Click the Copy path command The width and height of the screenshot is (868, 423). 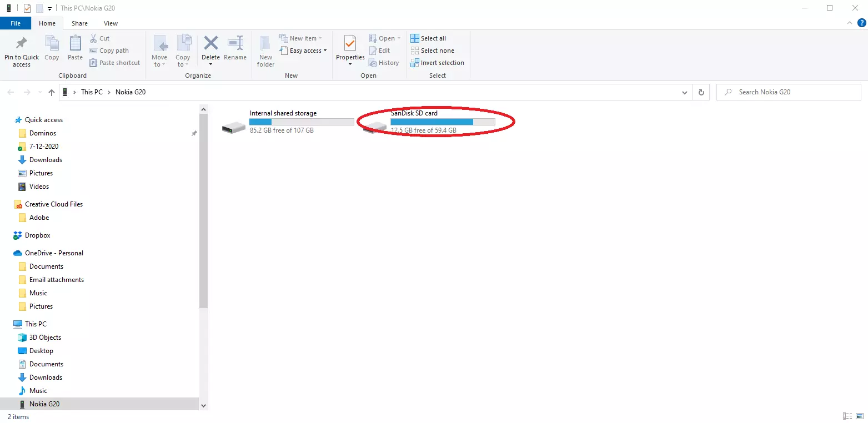click(x=109, y=51)
